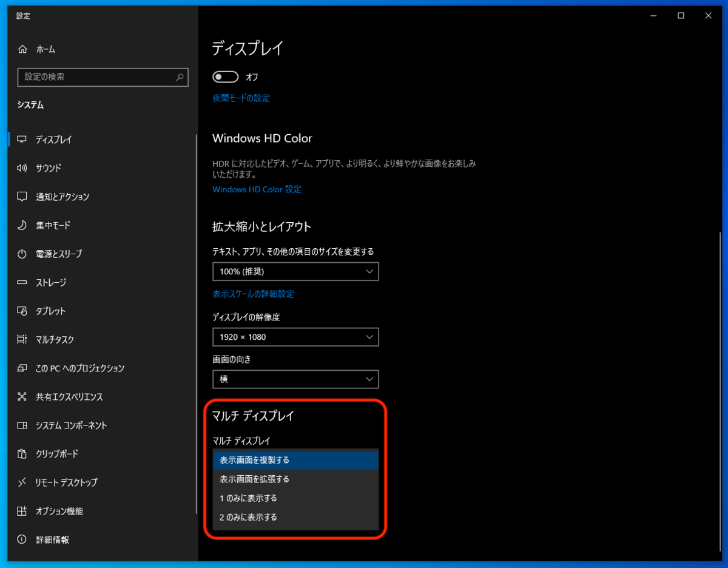Screen dimensions: 728x568
Task: Maximize the 設定 window
Action: pyautogui.click(x=681, y=16)
